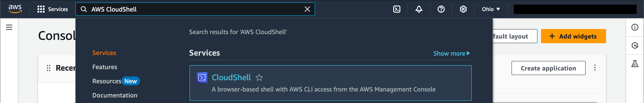Open the CloudShell service result link
The image size is (644, 103).
click(231, 78)
